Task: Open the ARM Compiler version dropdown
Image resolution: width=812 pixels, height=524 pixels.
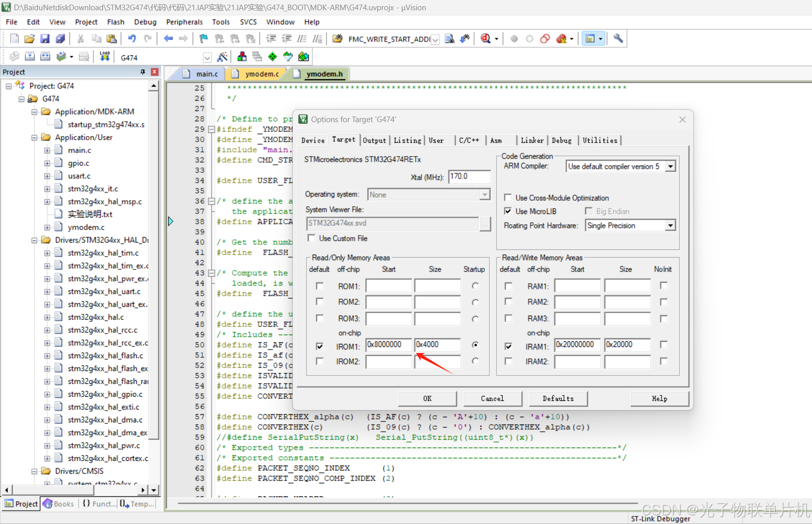Action: click(x=670, y=166)
